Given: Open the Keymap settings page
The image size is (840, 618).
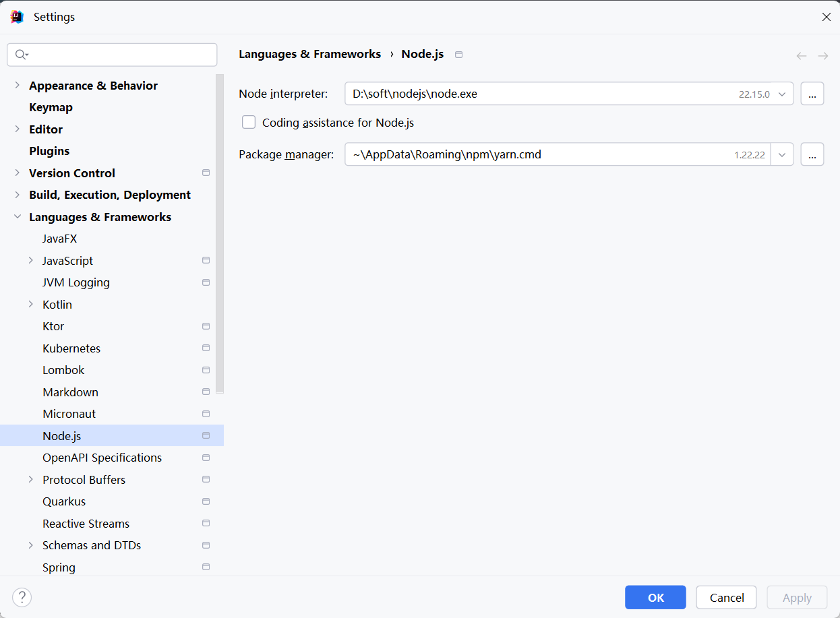Looking at the screenshot, I should pyautogui.click(x=51, y=107).
